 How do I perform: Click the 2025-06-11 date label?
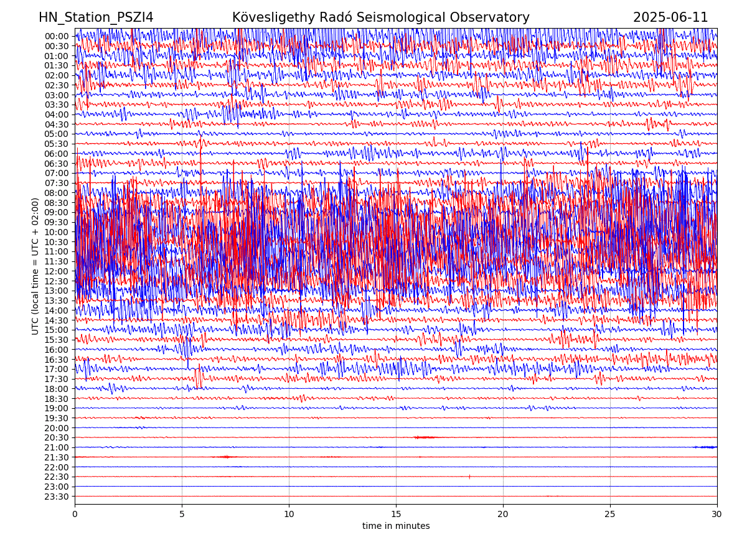(670, 18)
